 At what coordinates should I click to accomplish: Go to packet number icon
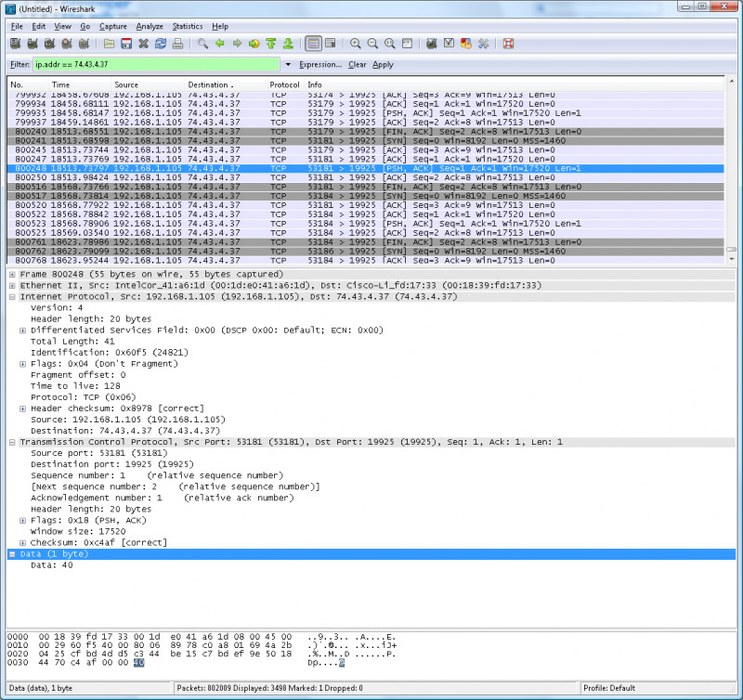254,44
